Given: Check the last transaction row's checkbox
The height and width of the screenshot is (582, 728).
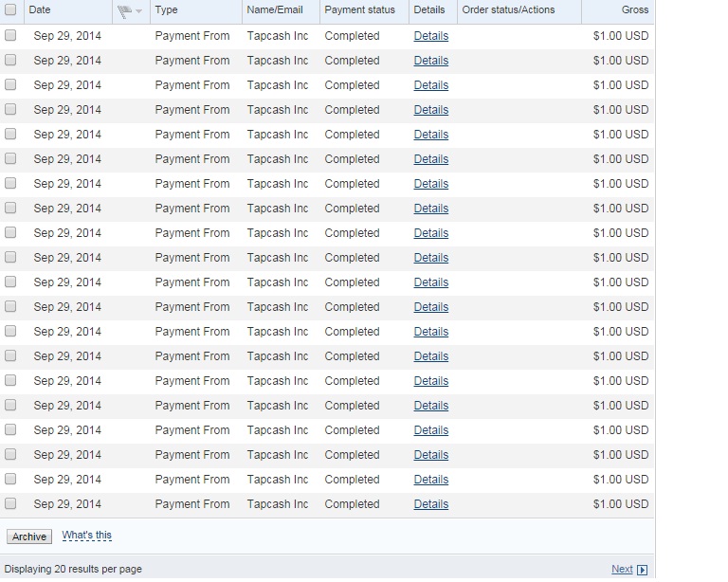Looking at the screenshot, I should click(10, 503).
